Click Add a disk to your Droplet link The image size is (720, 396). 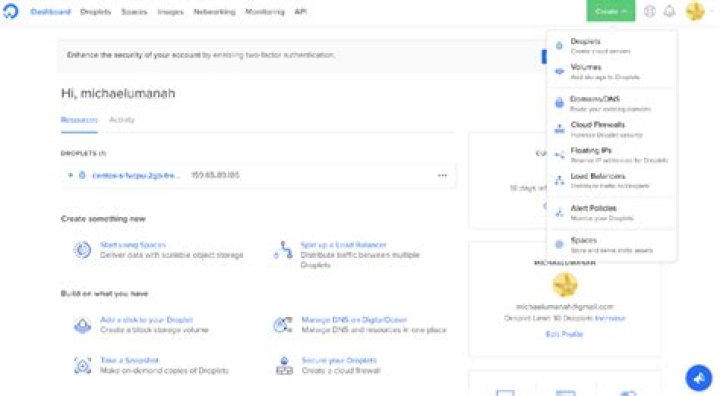(146, 320)
